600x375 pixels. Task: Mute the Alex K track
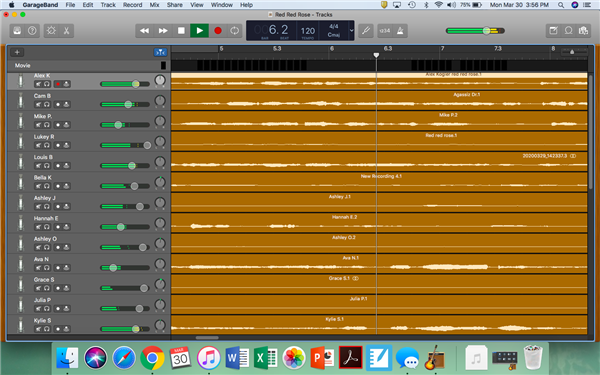38,84
